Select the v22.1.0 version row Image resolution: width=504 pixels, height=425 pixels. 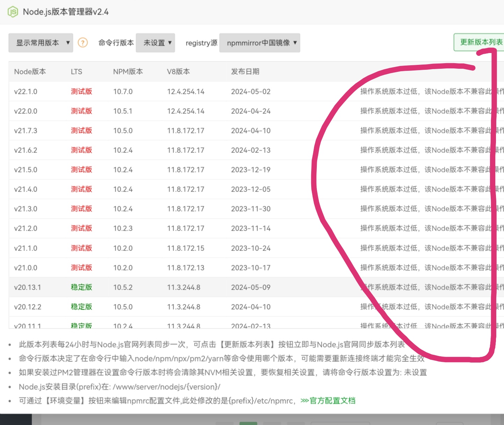pos(256,91)
